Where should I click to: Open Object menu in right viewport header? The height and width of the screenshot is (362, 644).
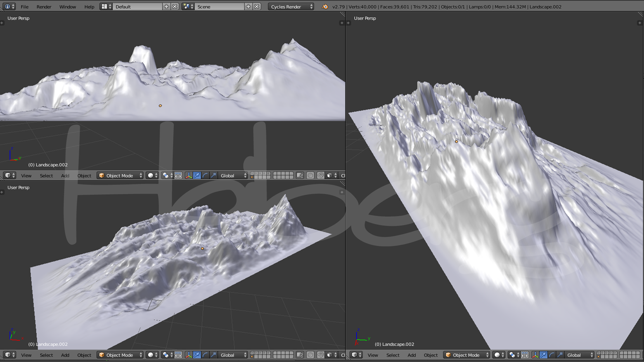click(x=431, y=355)
